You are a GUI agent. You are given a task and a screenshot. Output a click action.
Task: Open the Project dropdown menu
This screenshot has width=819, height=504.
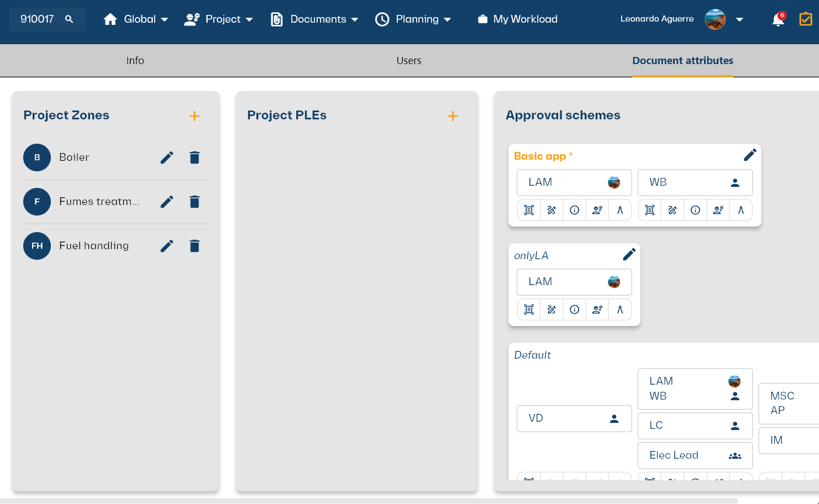218,19
